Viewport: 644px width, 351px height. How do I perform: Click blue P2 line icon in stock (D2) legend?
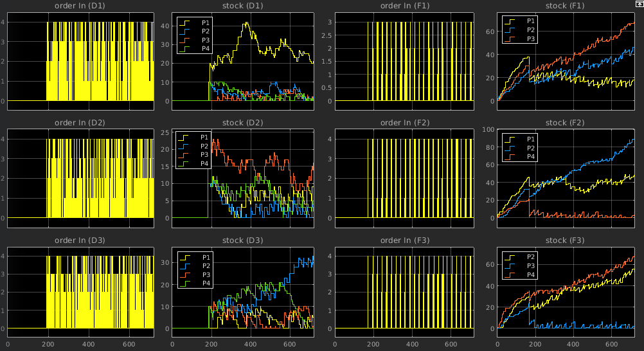(x=185, y=146)
